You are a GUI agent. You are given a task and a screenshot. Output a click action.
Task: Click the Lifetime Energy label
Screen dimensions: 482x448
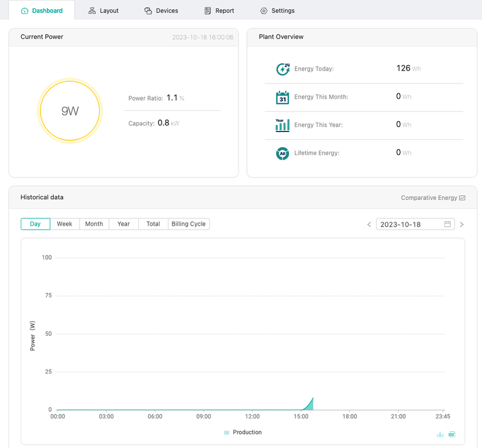tap(317, 153)
